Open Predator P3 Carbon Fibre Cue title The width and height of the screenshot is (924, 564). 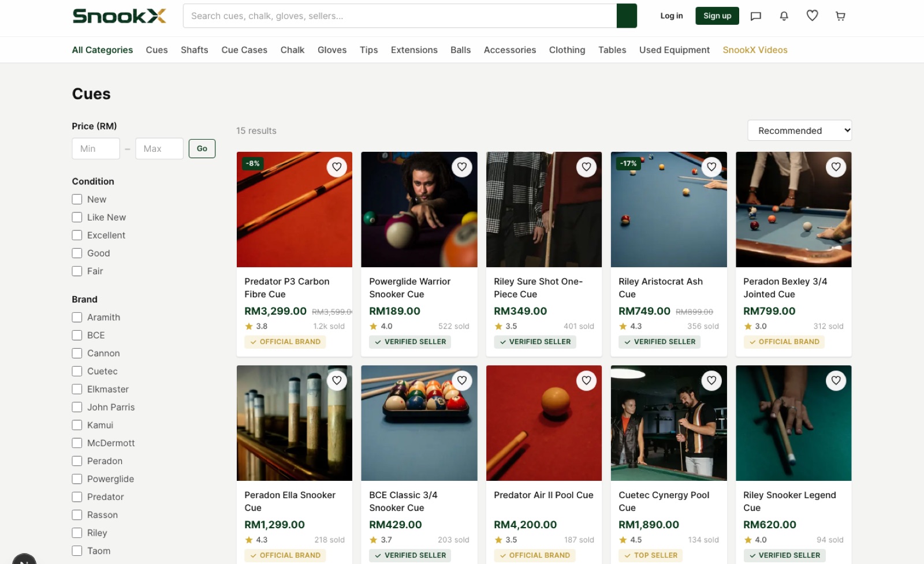[x=287, y=287]
